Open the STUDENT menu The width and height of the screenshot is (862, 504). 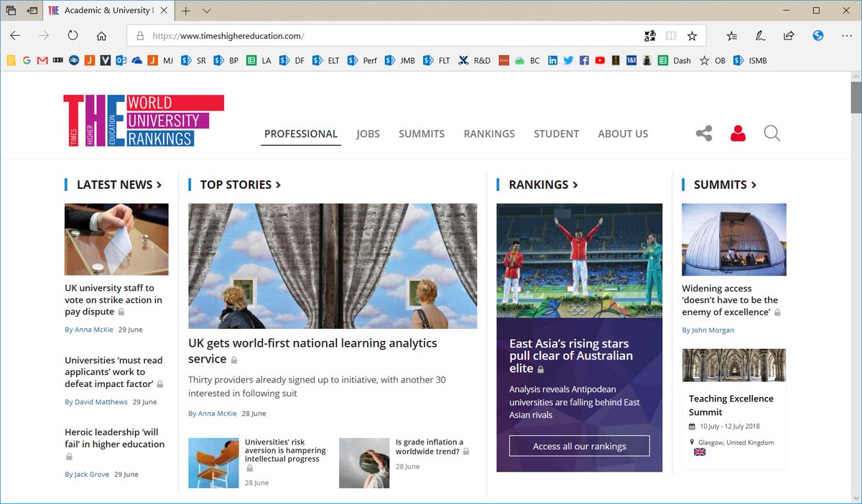[556, 134]
